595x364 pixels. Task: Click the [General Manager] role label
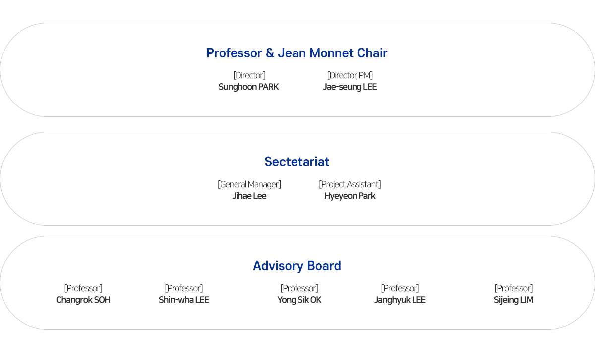pyautogui.click(x=249, y=184)
